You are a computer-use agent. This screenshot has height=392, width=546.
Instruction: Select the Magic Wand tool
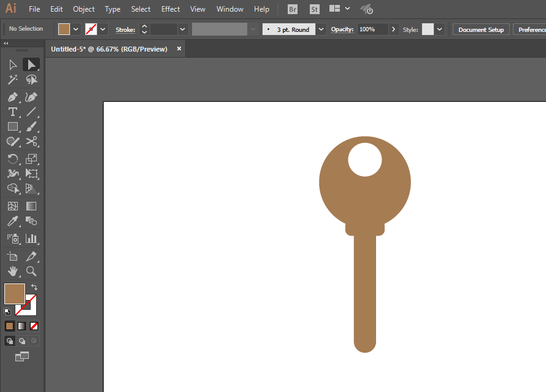(x=13, y=80)
